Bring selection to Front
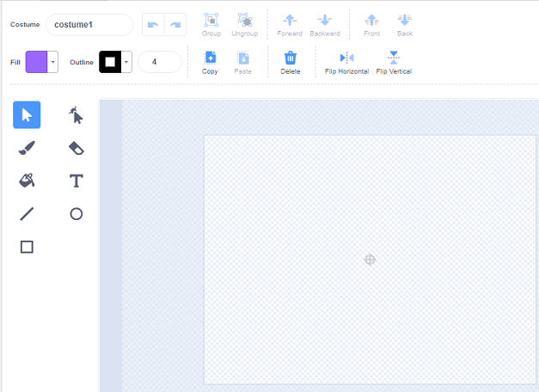The image size is (539, 392). [x=371, y=25]
